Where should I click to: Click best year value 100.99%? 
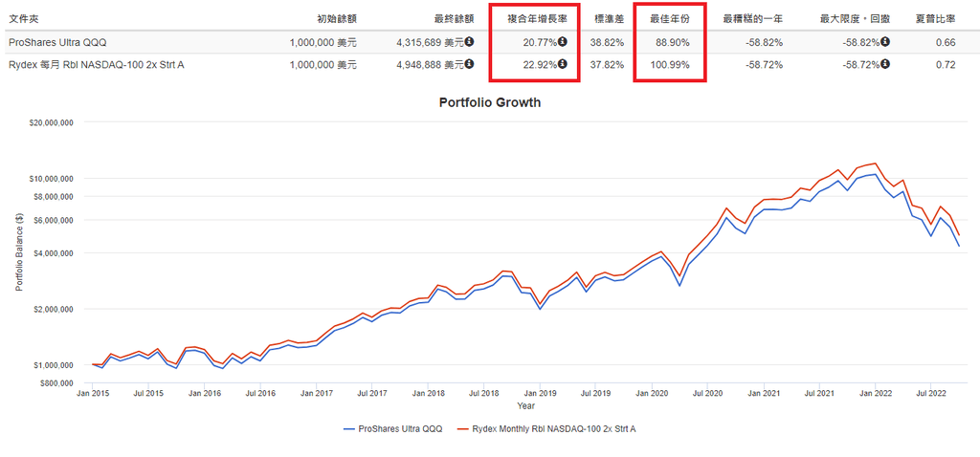(671, 64)
